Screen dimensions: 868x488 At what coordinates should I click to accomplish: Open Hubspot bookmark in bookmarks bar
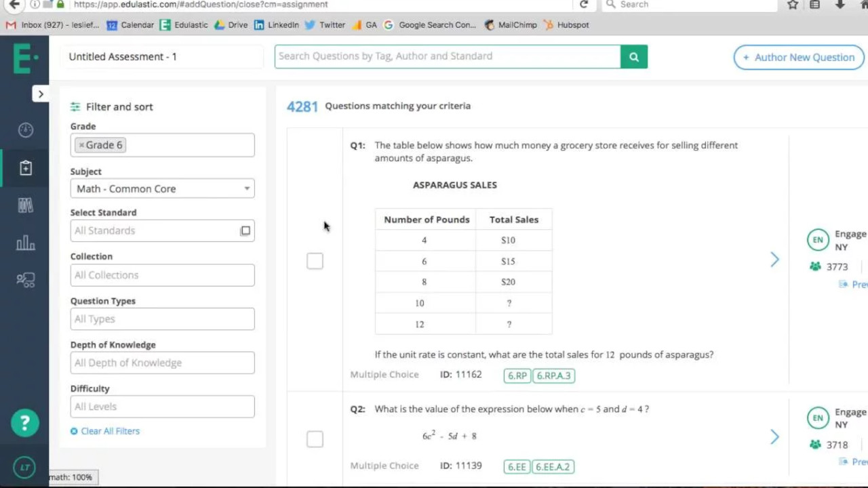pos(566,25)
